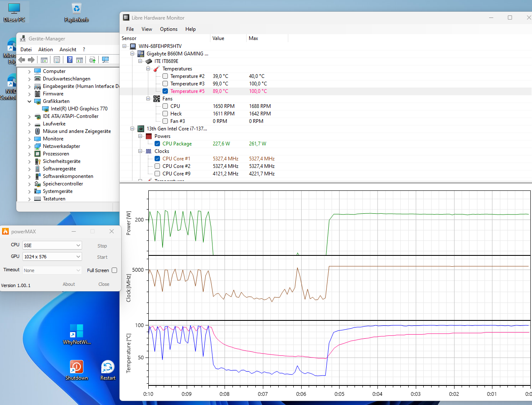The height and width of the screenshot is (405, 532).
Task: Click the Max column header
Action: (x=267, y=38)
